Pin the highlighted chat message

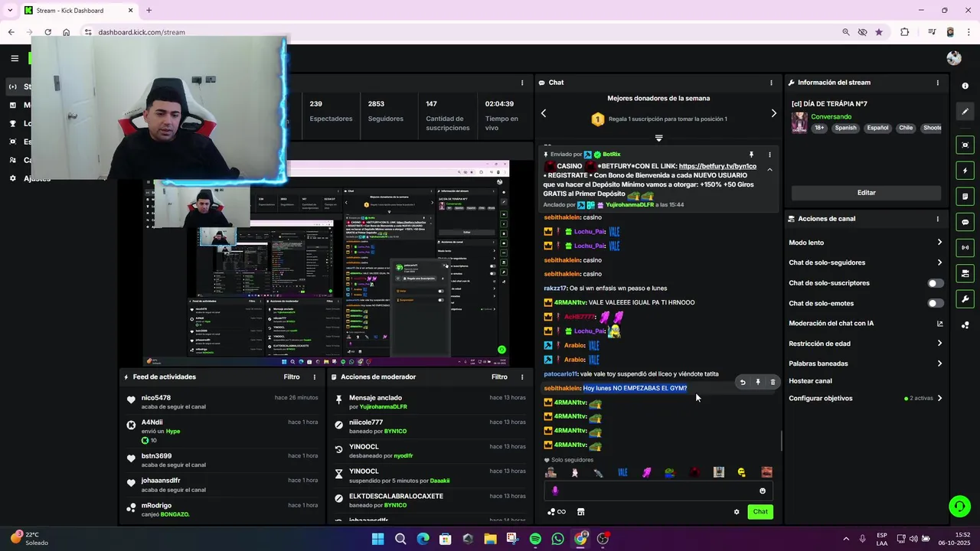click(x=758, y=382)
